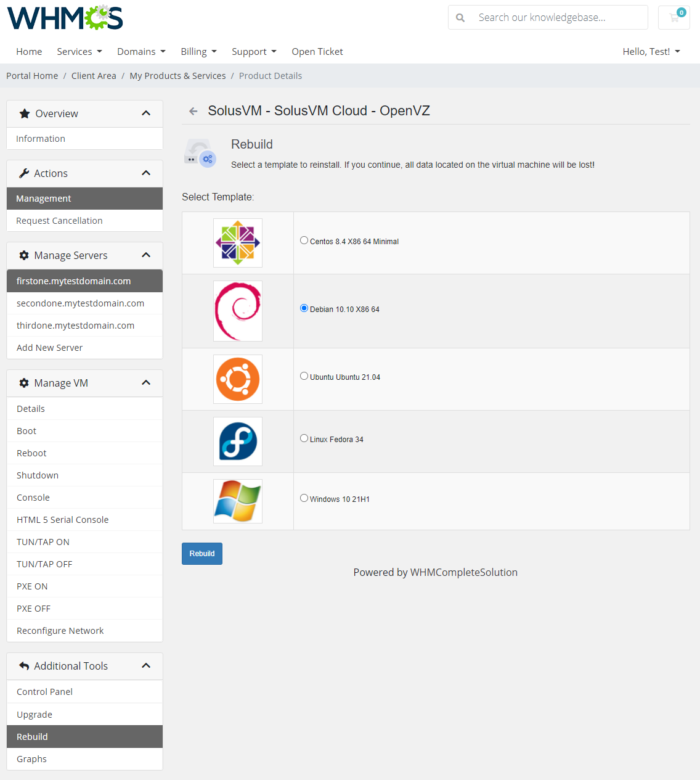This screenshot has width=700, height=780.
Task: Click the CentOS logo thumbnail
Action: pos(237,242)
